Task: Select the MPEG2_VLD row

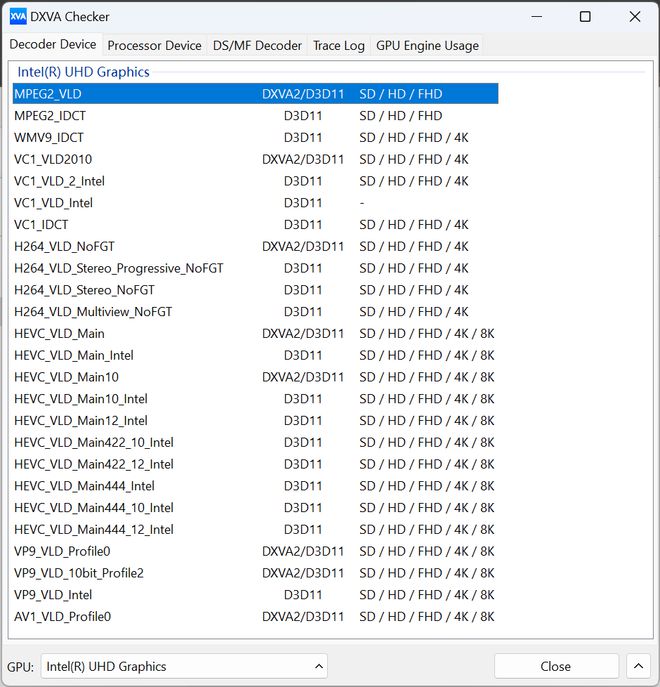Action: [x=255, y=94]
